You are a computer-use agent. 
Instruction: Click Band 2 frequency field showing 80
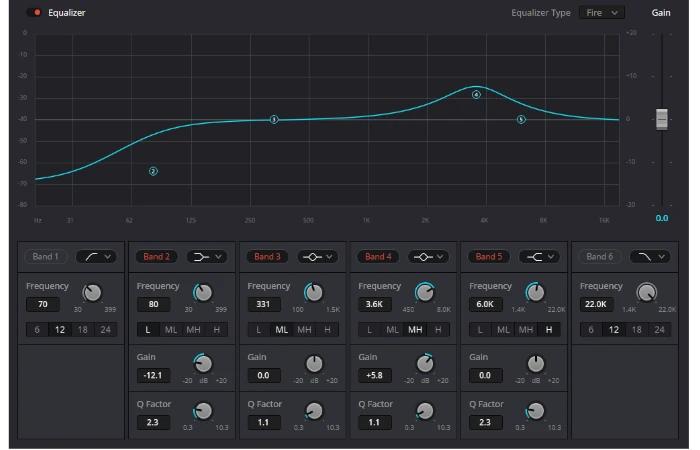[x=153, y=304]
